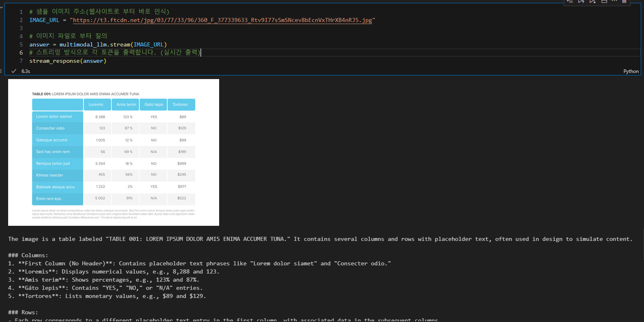
Task: Click the '**Loremis**' output line
Action: 114,272
